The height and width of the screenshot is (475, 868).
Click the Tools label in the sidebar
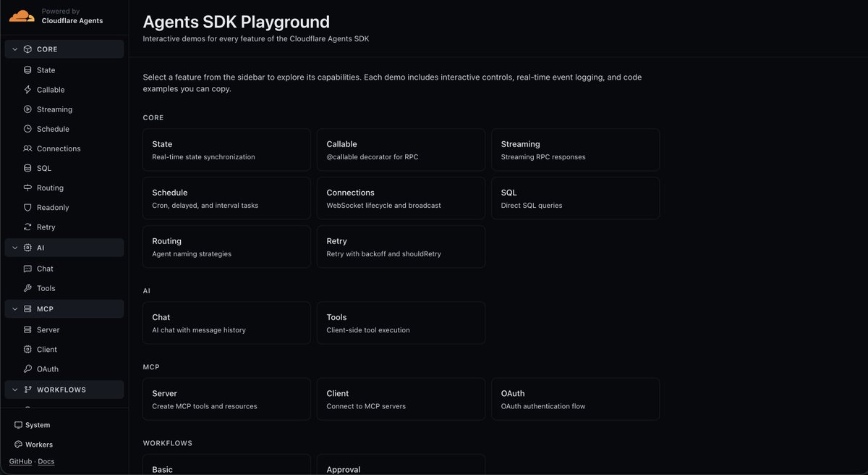pos(46,288)
